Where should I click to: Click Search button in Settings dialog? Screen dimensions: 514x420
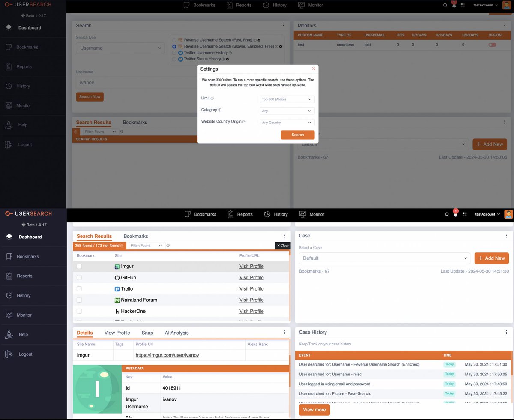click(x=298, y=135)
